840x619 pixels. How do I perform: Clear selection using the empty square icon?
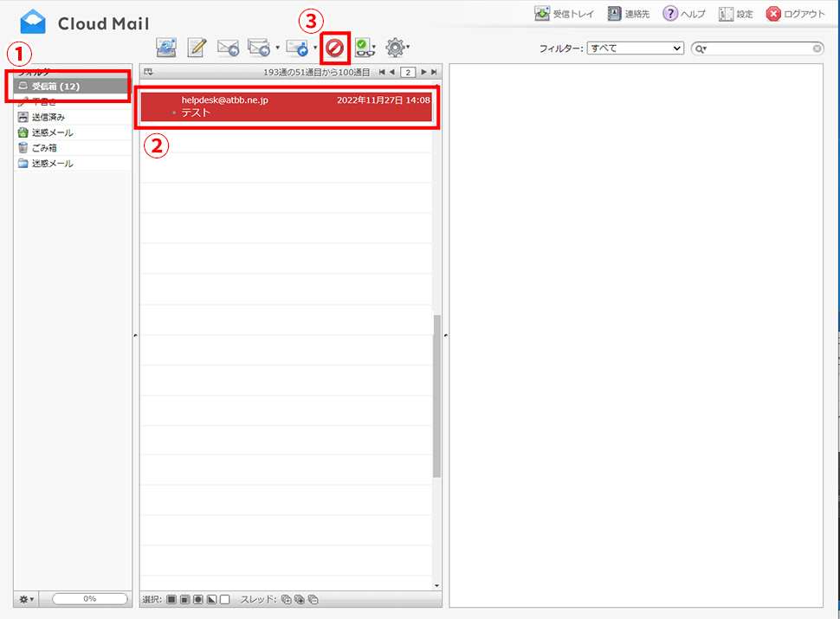[x=225, y=599]
